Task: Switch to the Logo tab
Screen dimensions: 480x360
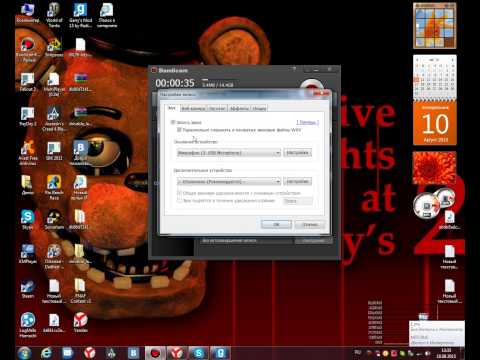Action: 217,108
